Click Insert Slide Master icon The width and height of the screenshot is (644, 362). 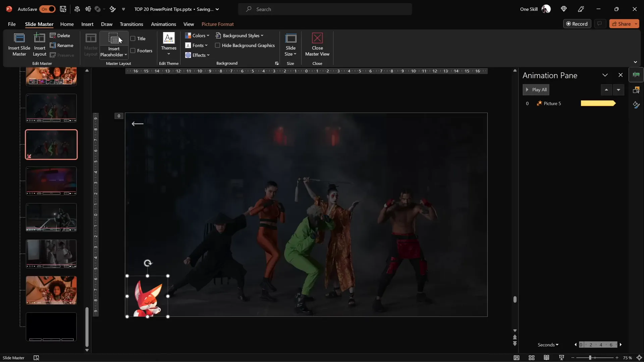[x=19, y=44]
